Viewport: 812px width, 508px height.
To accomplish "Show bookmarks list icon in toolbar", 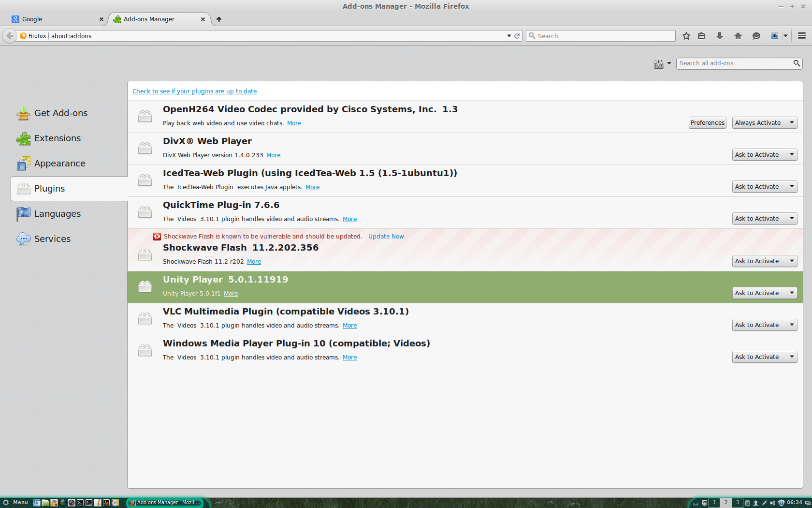I will coord(701,36).
